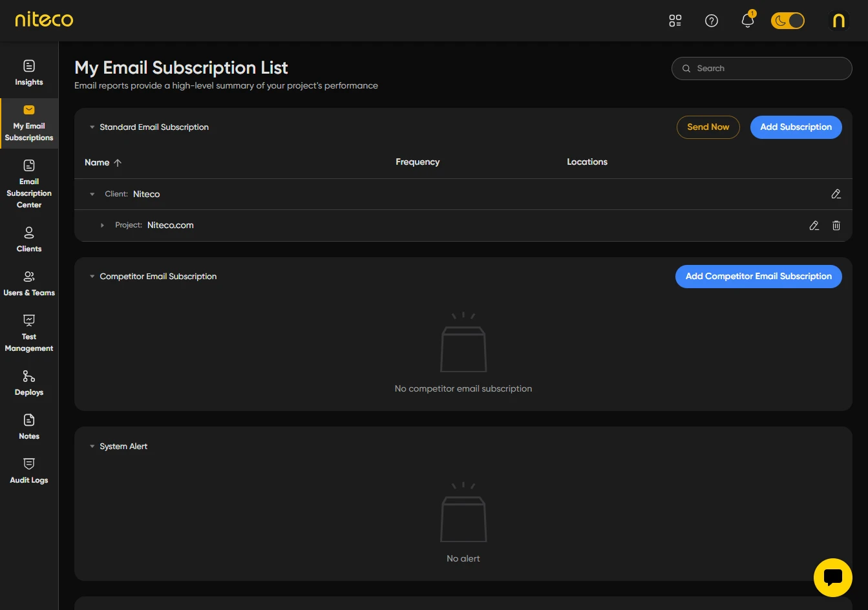Open the apps grid menu icon

click(x=675, y=21)
